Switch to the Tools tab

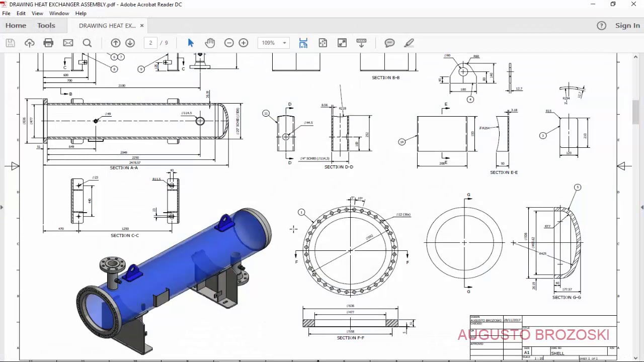tap(46, 26)
